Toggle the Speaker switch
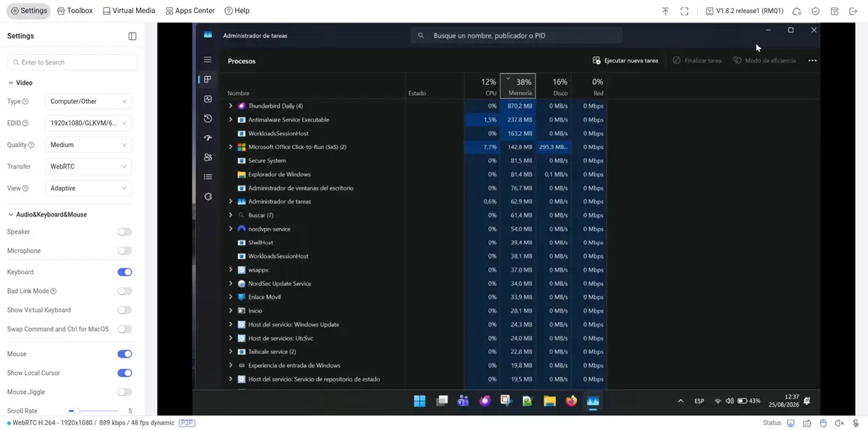The height and width of the screenshot is (430, 868). [124, 232]
